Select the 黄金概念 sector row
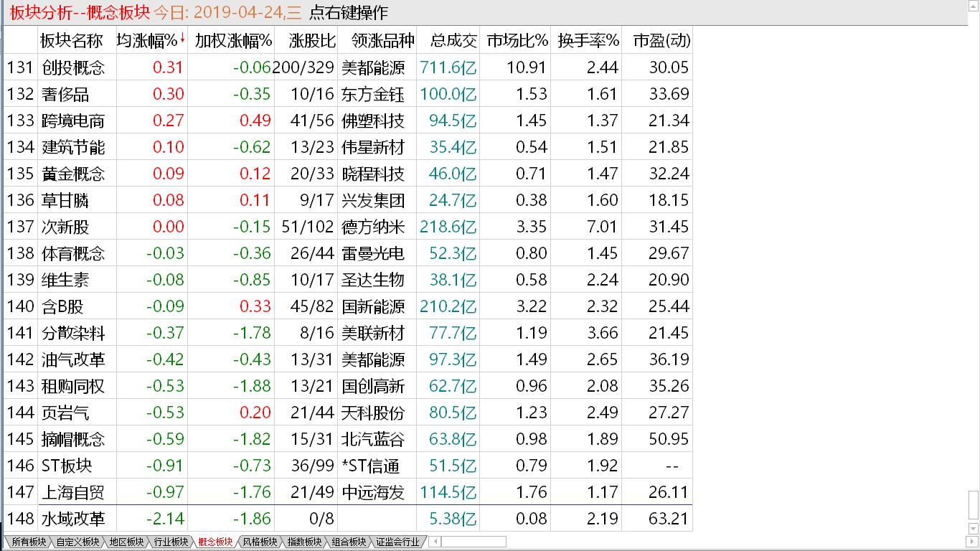 349,174
